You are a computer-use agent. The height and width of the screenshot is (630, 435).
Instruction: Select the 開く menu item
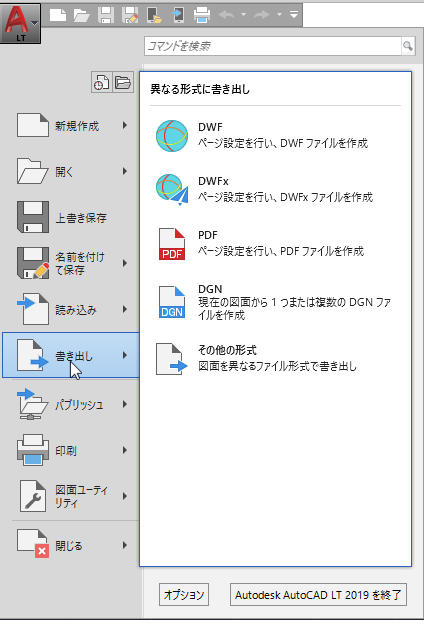[71, 172]
